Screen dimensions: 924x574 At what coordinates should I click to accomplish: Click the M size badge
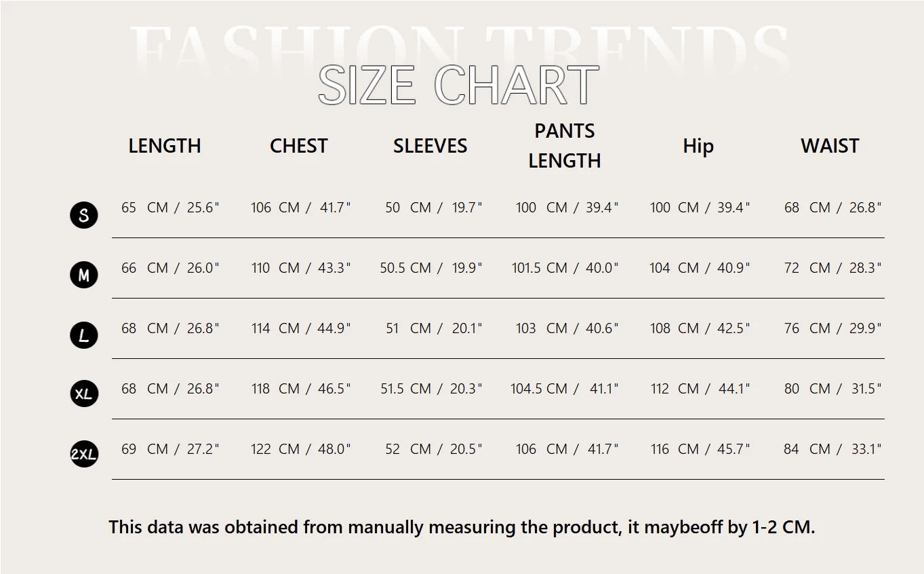pyautogui.click(x=84, y=275)
